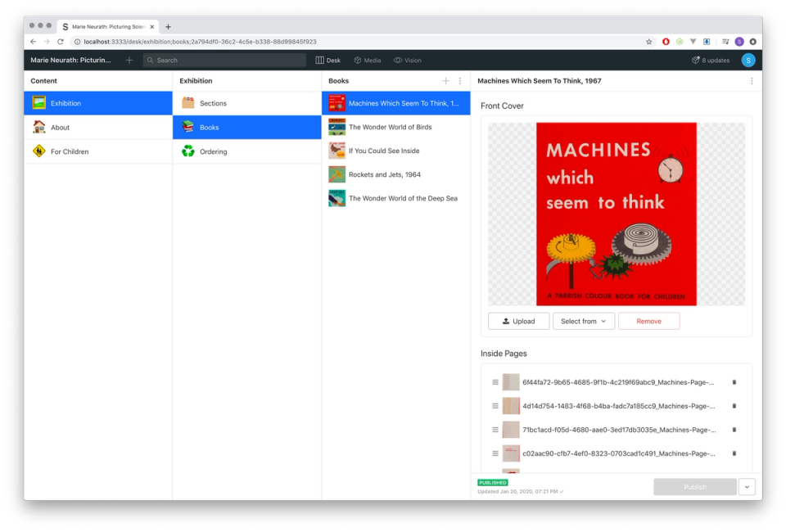
Task: Click the Sections folder icon
Action: (188, 102)
